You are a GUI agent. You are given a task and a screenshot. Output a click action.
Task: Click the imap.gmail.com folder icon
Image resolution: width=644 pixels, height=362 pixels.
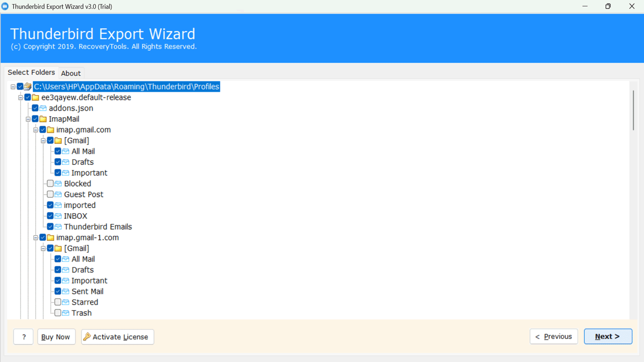point(50,130)
